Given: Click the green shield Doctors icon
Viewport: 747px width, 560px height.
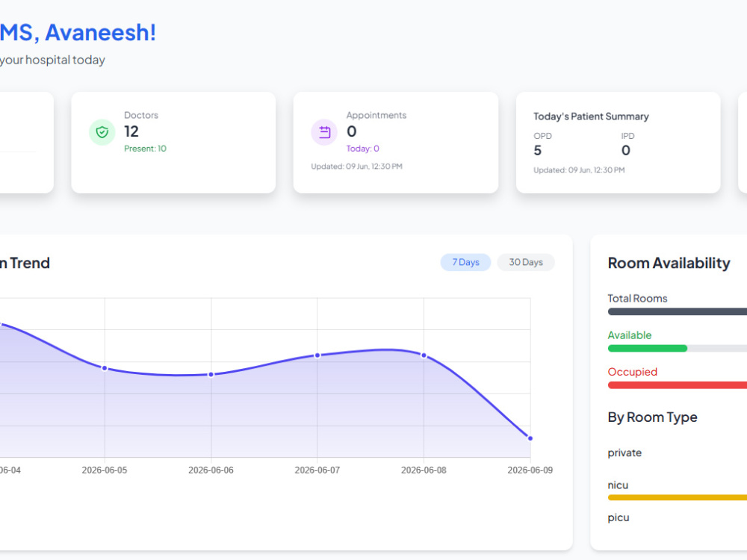Looking at the screenshot, I should [x=102, y=132].
